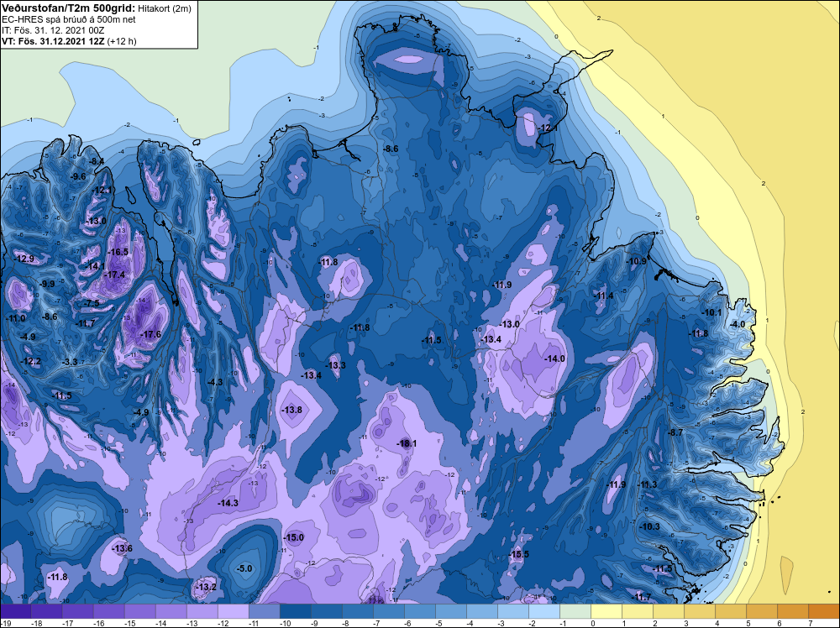The image size is (840, 628).
Task: Select the -17.4 temperature value
Action: click(114, 275)
